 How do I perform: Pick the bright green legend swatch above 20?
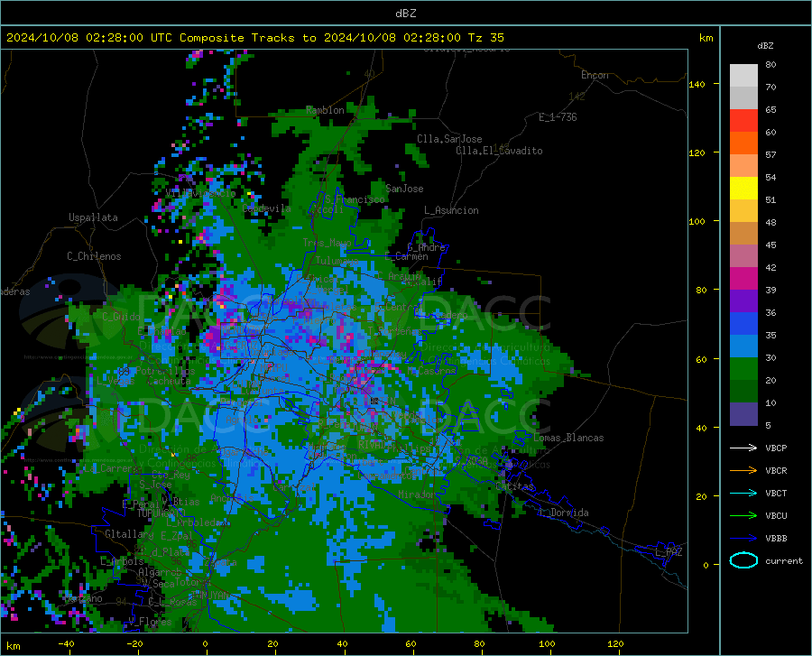[x=743, y=369]
